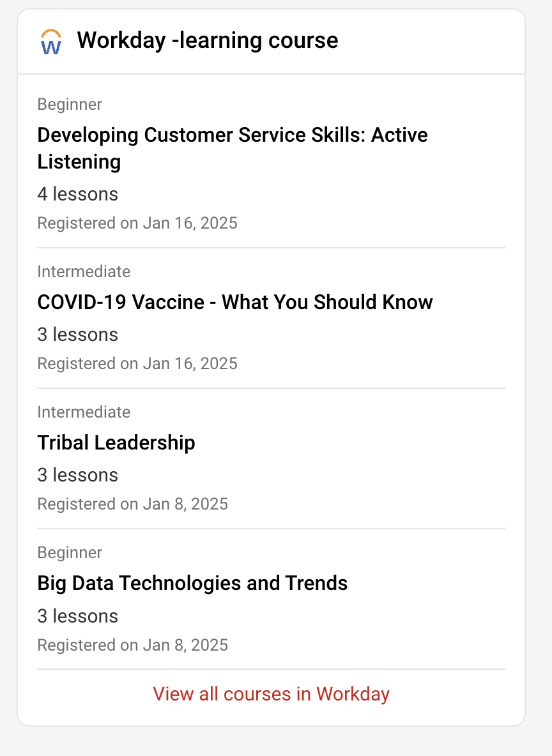Screen dimensions: 552x756
Task: Click the Intermediate label above Tribal Leadership
Action: tap(84, 412)
